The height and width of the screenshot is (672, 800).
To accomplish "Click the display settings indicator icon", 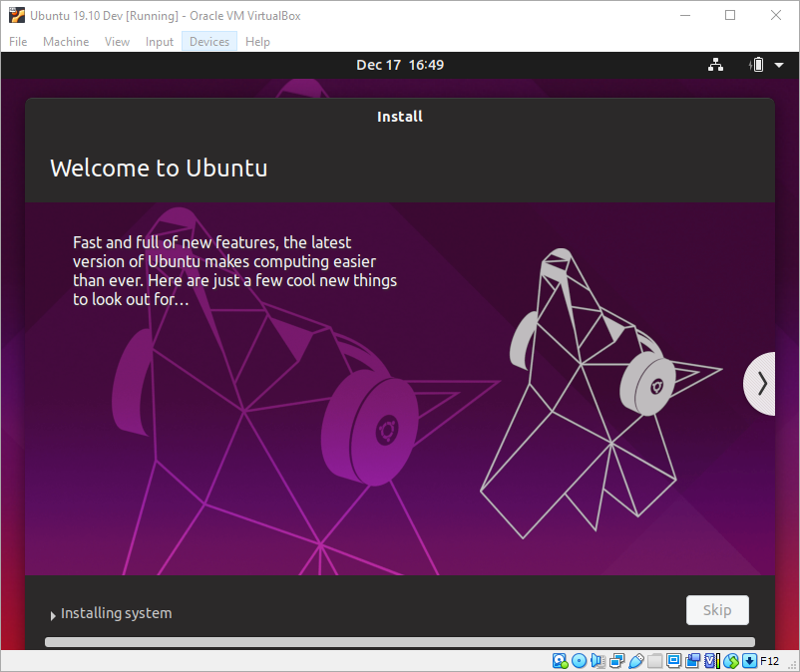I will 673,661.
